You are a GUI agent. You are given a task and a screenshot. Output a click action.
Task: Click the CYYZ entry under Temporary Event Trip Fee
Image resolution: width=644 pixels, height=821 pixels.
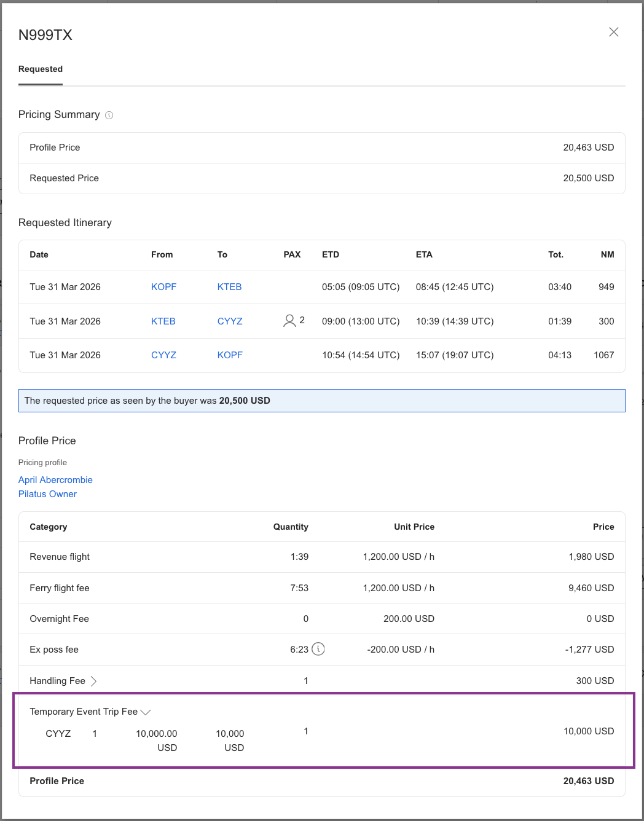pyautogui.click(x=58, y=734)
